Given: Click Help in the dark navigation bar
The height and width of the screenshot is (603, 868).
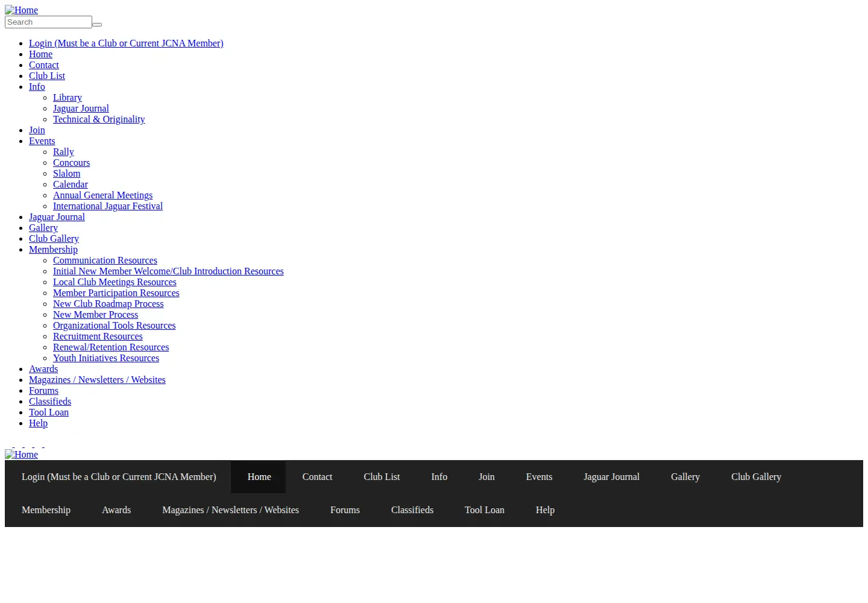Looking at the screenshot, I should (545, 510).
